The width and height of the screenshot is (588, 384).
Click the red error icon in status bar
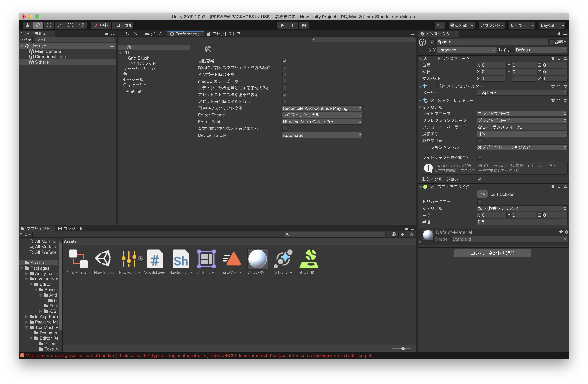(22, 355)
